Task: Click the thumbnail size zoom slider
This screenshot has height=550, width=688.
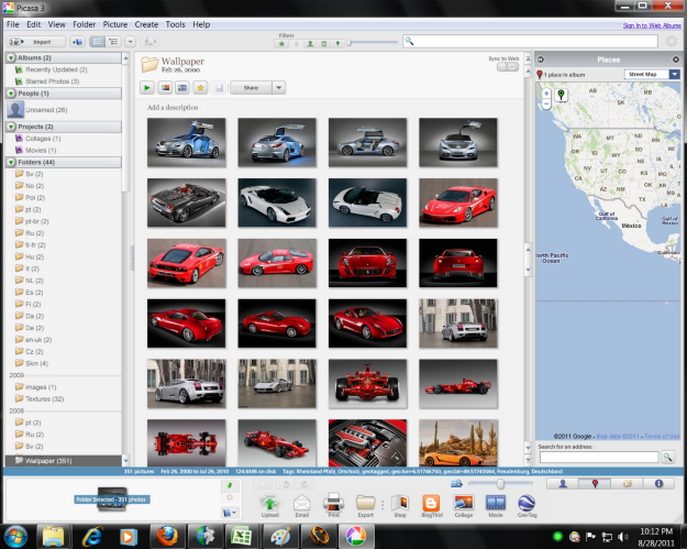Action: click(500, 484)
